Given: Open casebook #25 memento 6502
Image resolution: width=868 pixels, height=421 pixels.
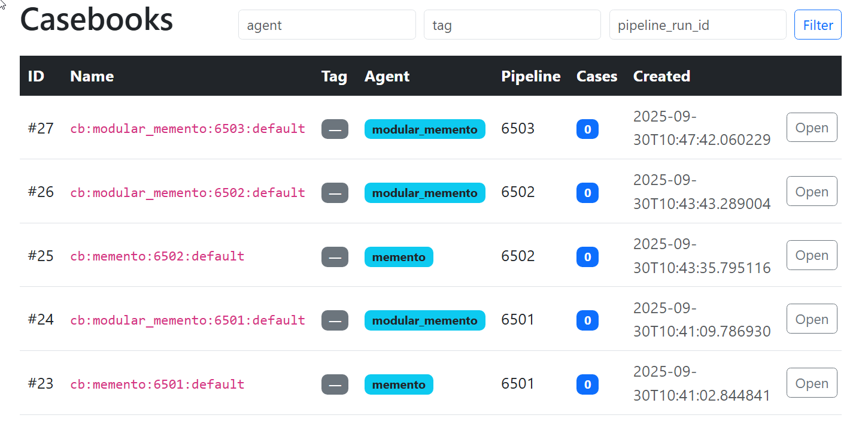Looking at the screenshot, I should click(x=811, y=255).
